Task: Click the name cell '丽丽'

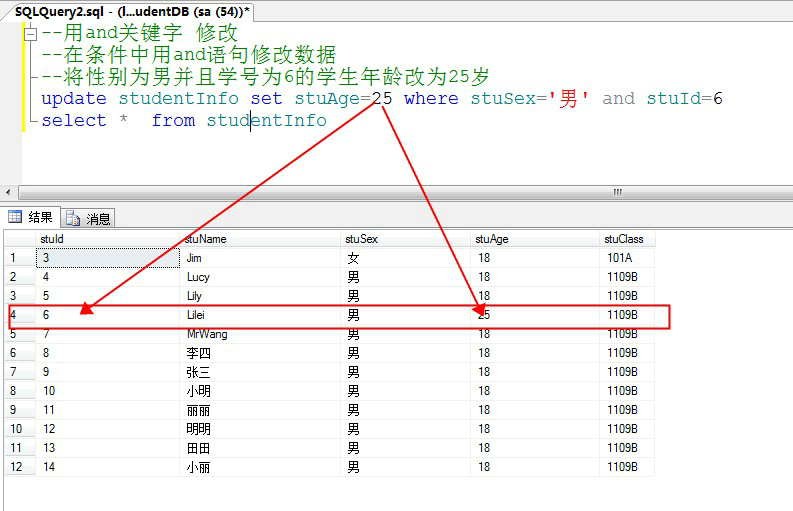Action: pos(260,410)
